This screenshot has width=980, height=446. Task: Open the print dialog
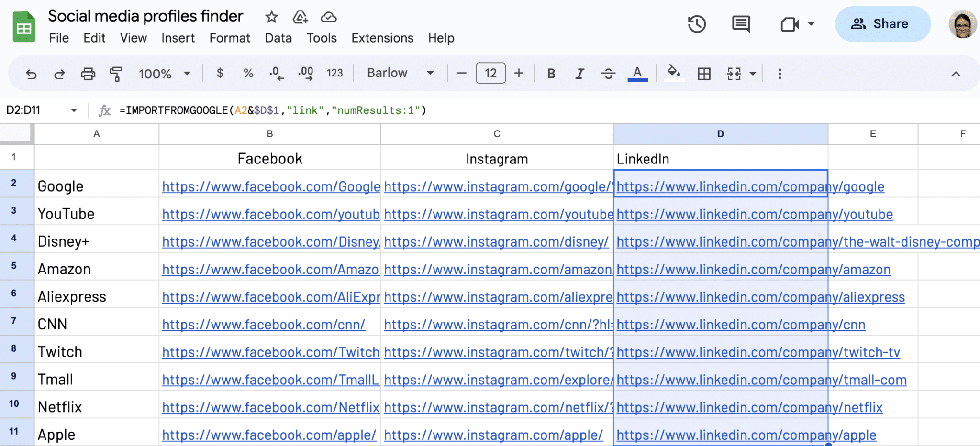(88, 73)
